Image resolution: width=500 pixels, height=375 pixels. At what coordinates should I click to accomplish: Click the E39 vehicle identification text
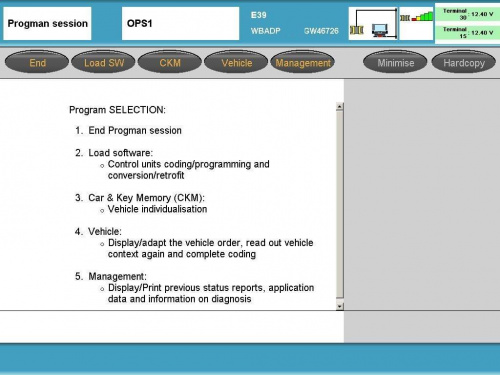259,15
